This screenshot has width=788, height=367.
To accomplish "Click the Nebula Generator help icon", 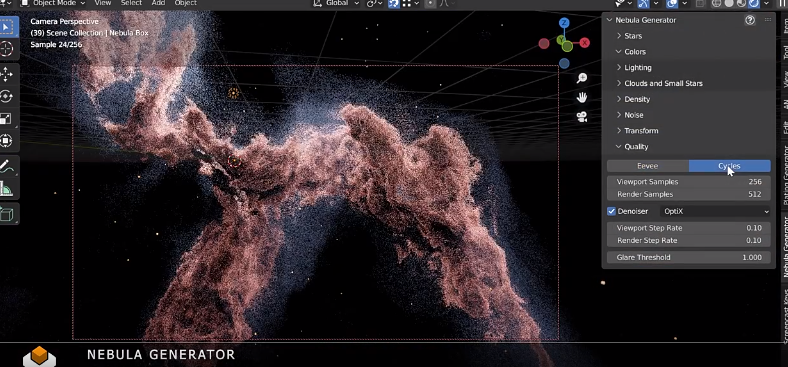I will pyautogui.click(x=750, y=20).
